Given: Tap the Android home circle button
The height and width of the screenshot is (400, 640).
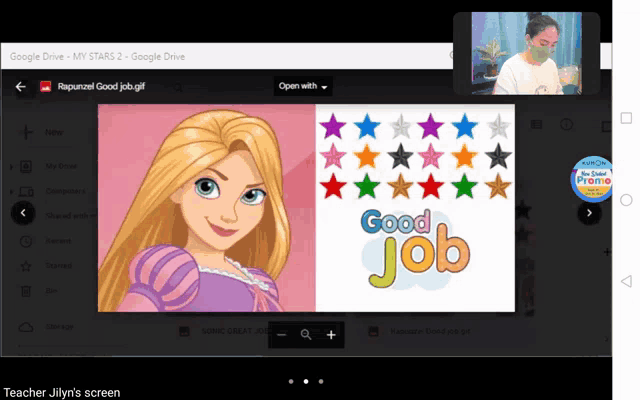Looking at the screenshot, I should click(626, 200).
